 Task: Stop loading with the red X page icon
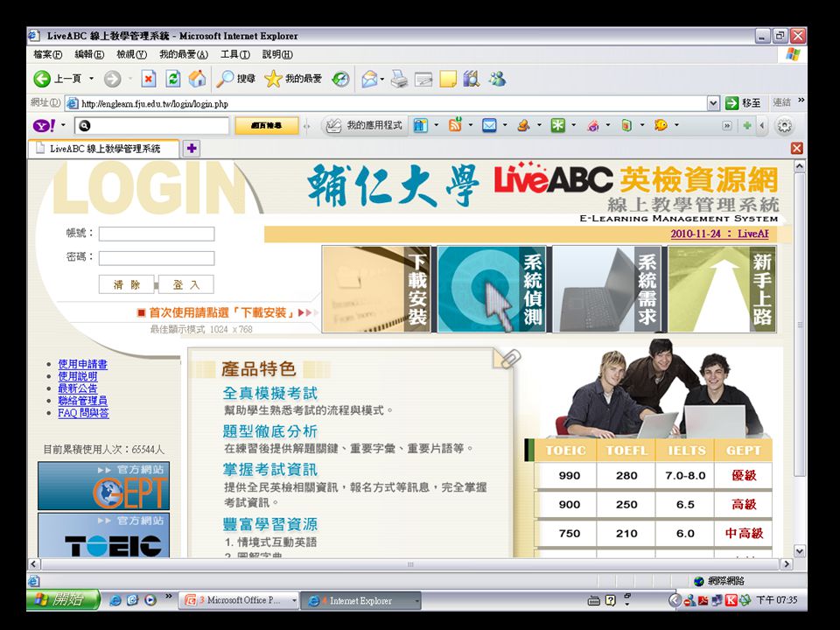(149, 80)
